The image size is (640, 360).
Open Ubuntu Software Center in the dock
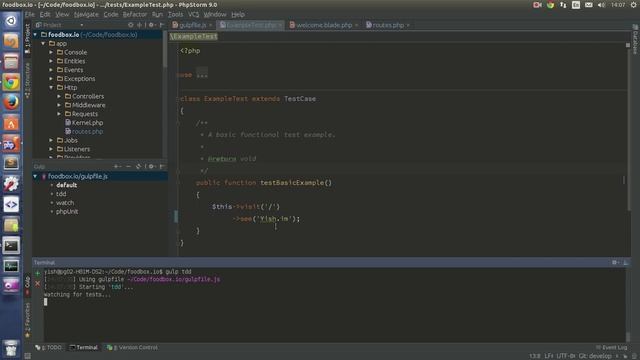(x=11, y=123)
